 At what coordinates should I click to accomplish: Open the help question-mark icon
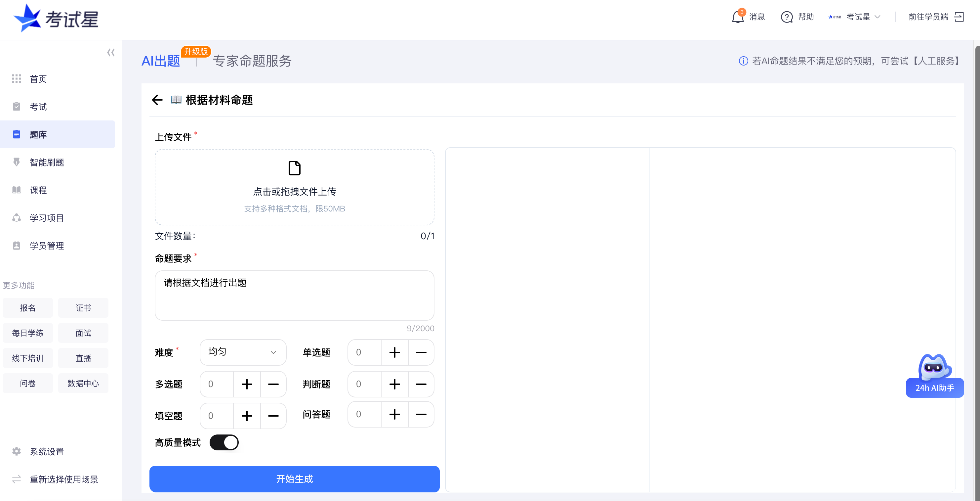[786, 17]
